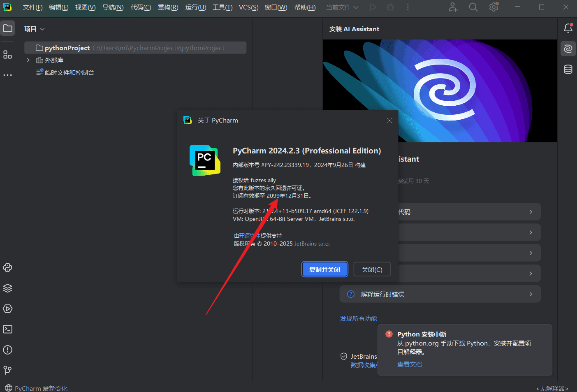This screenshot has height=392, width=577.
Task: Click help icon beside 解释运行时错误
Action: pyautogui.click(x=351, y=294)
